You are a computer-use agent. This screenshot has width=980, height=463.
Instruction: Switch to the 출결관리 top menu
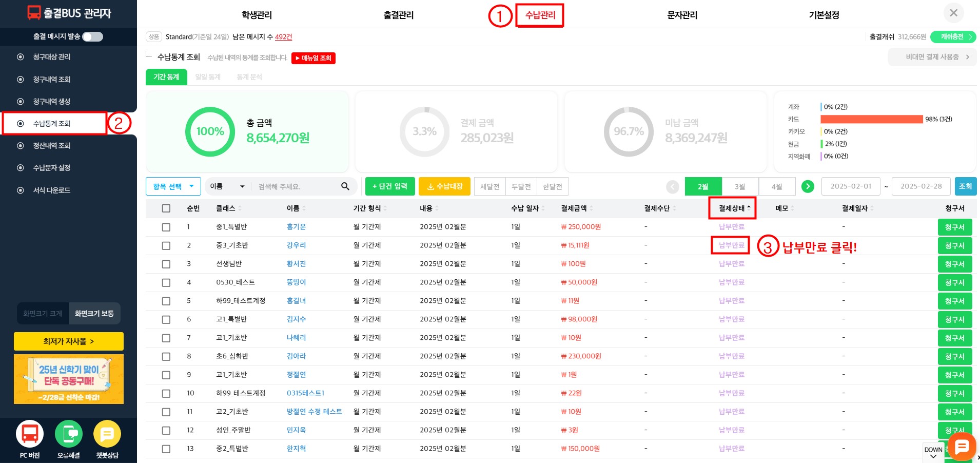(x=398, y=15)
